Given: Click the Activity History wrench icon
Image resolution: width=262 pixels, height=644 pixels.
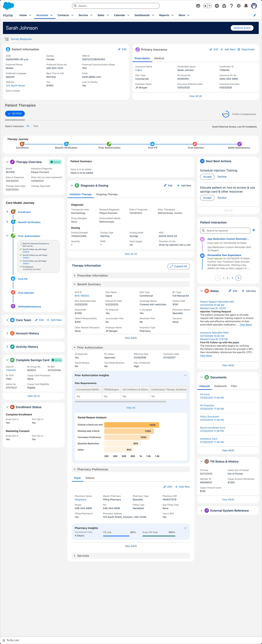Looking at the screenshot, I should pyautogui.click(x=12, y=347).
